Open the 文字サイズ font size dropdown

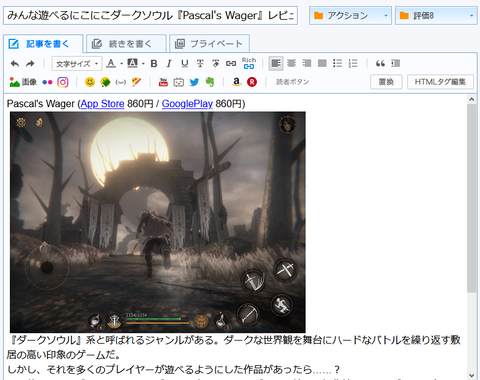[x=77, y=64]
